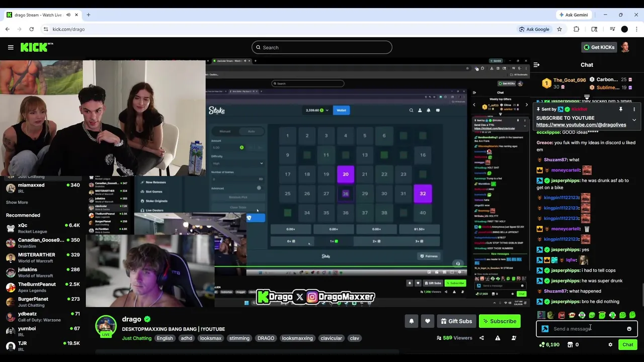644x362 pixels.
Task: Open Kick account profile avatar
Action: click(625, 47)
